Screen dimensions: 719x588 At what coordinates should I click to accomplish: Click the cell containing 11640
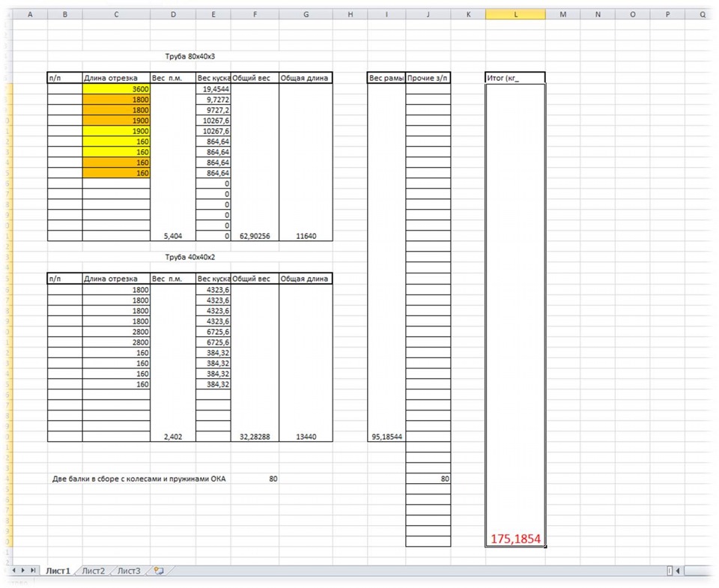coord(306,236)
